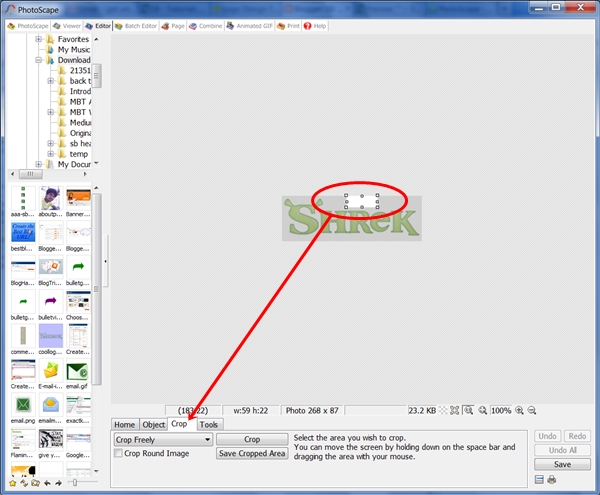The height and width of the screenshot is (495, 600).
Task: Click the Undo All button
Action: pyautogui.click(x=562, y=450)
